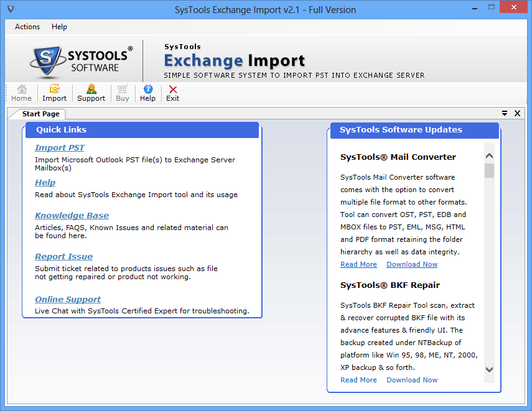
Task: Click the Help quick link
Action: 45,182
